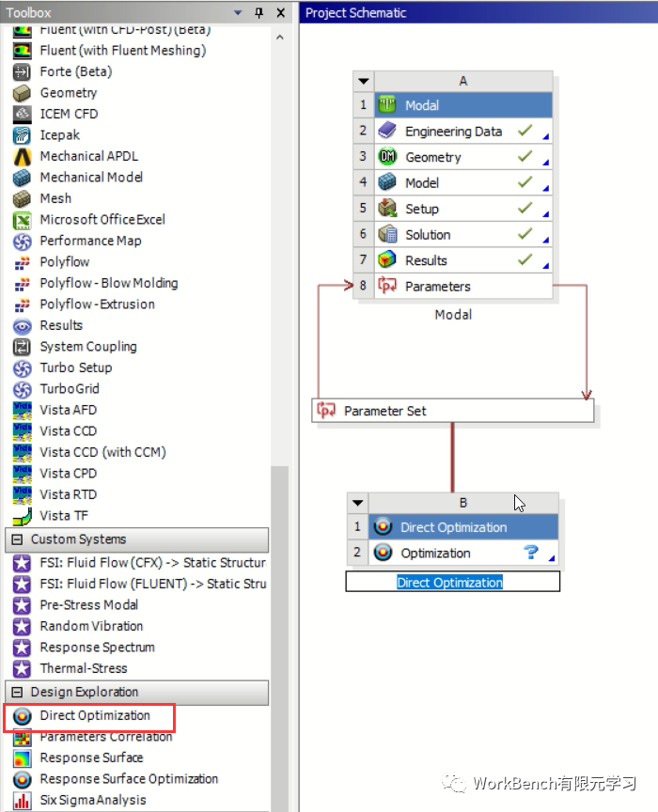This screenshot has height=812, width=658.
Task: Click the Parameter Set bar
Action: (453, 411)
